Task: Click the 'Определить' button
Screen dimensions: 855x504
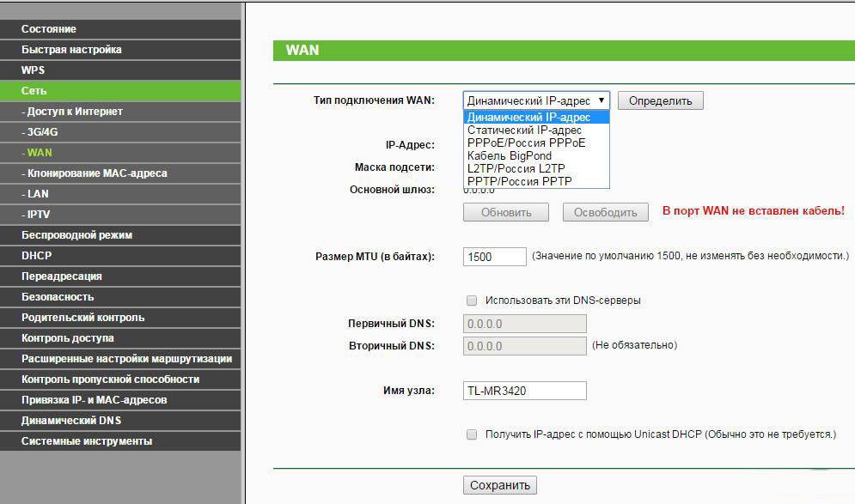Action: point(660,100)
